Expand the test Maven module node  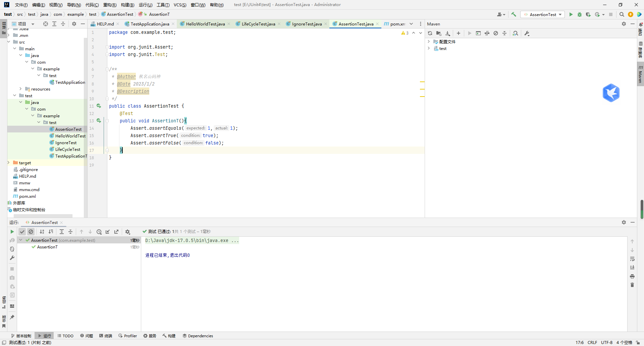[x=429, y=48]
